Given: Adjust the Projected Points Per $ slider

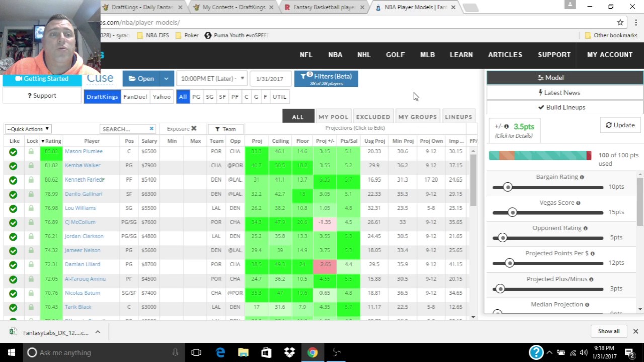Looking at the screenshot, I should click(x=509, y=263).
